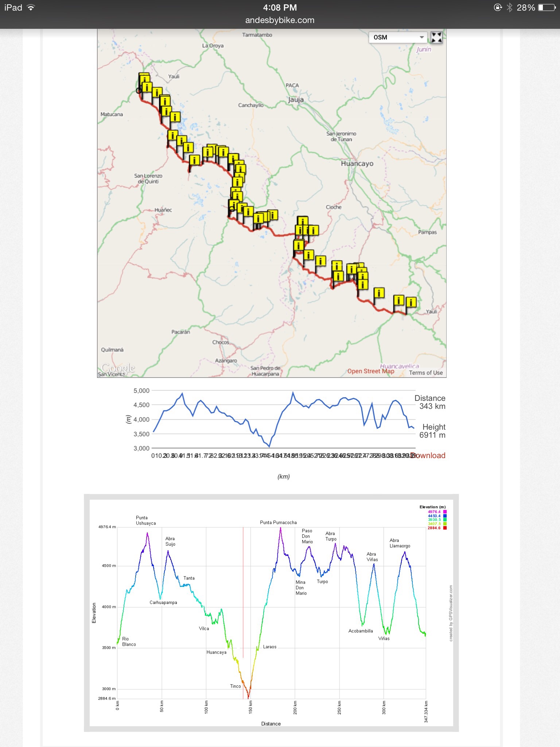The height and width of the screenshot is (747, 560).
Task: Tap the Punta Pumacocha peak label on the profile
Action: coord(278,522)
